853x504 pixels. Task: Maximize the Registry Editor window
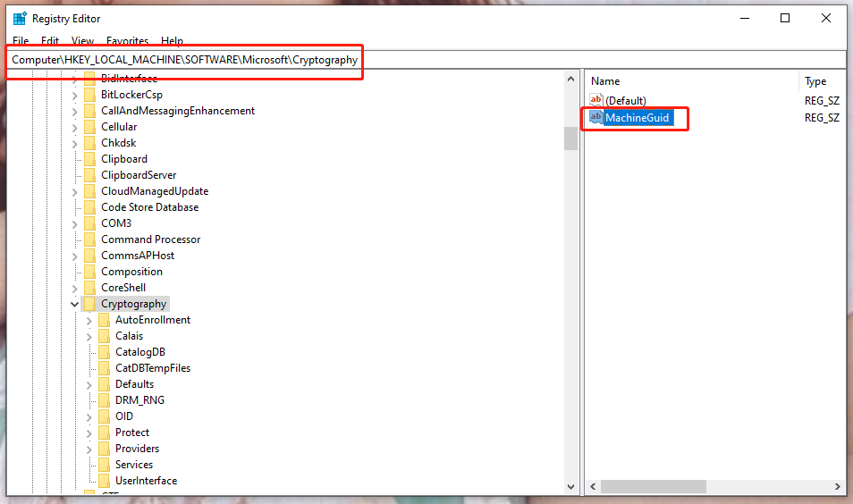(x=785, y=18)
